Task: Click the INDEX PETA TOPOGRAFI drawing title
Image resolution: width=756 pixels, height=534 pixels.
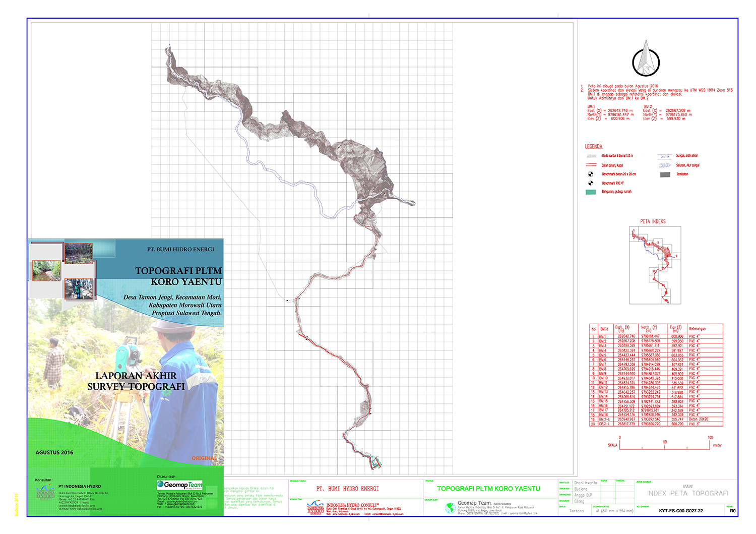Action: (687, 493)
